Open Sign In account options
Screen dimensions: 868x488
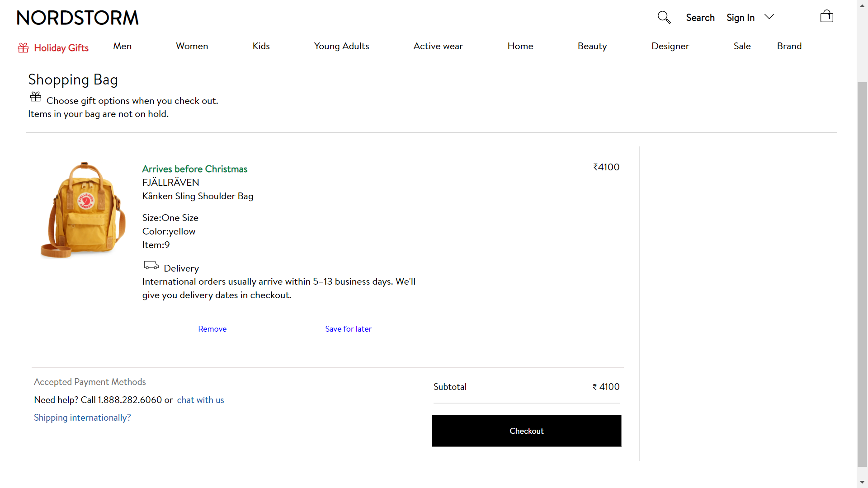coord(740,18)
